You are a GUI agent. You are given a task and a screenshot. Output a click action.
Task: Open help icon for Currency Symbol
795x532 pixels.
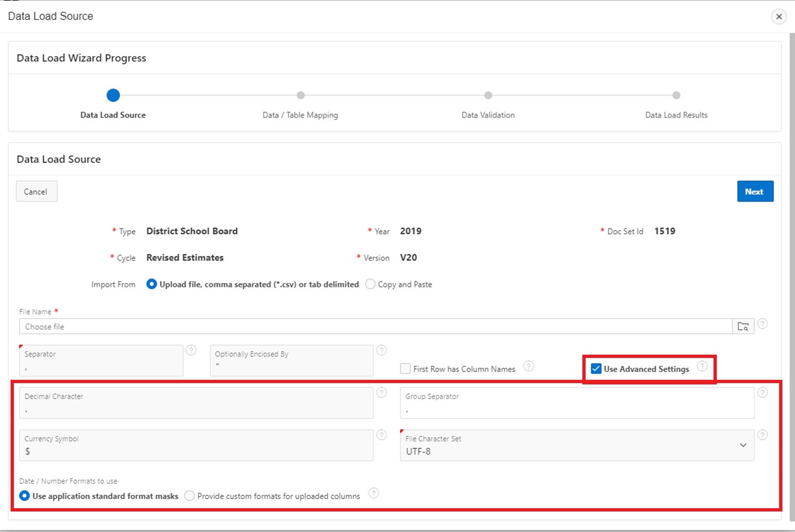(x=382, y=435)
